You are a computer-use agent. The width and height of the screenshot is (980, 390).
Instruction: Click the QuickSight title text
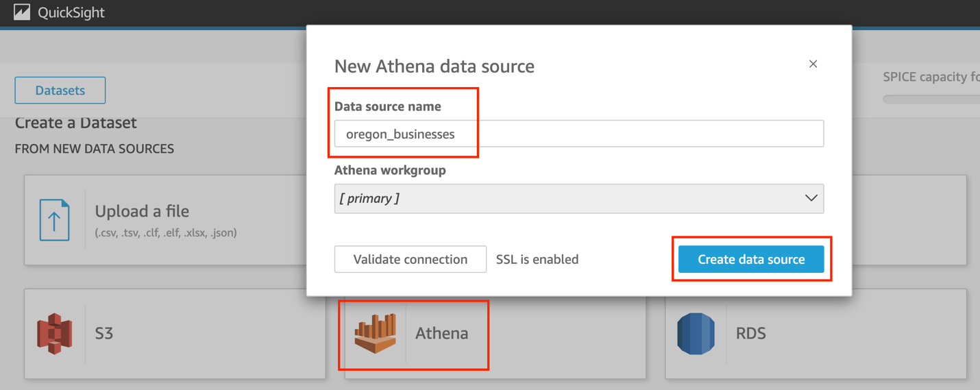pos(71,12)
